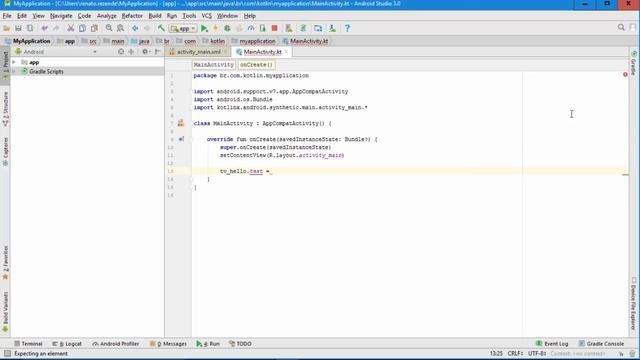640x360 pixels.
Task: Open Search Everywhere magnifier at top right
Action: [x=621, y=27]
